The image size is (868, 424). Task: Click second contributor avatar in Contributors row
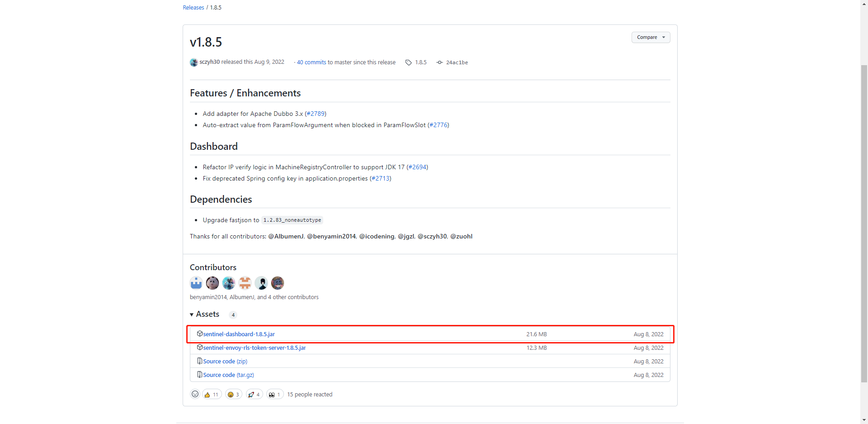pos(212,283)
